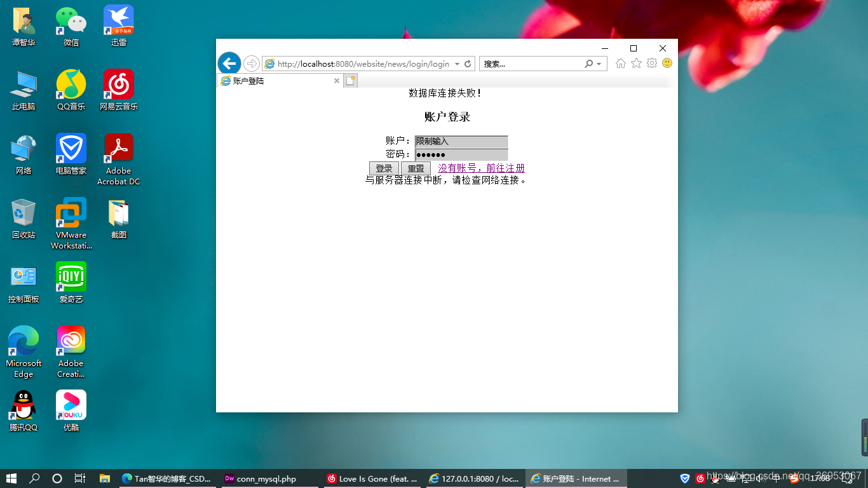This screenshot has width=868, height=488.
Task: Open favorites with the star icon
Action: tap(635, 64)
